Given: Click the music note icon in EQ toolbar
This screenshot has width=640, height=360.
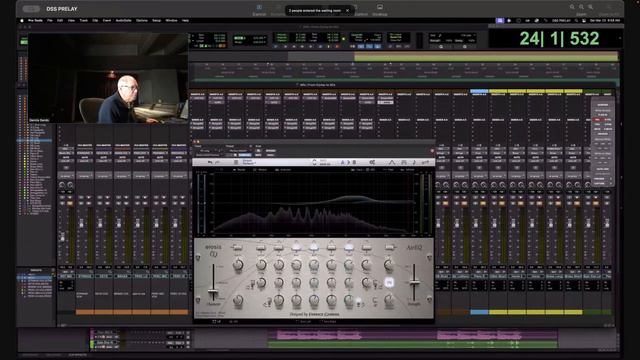Looking at the screenshot, I should coord(413,162).
